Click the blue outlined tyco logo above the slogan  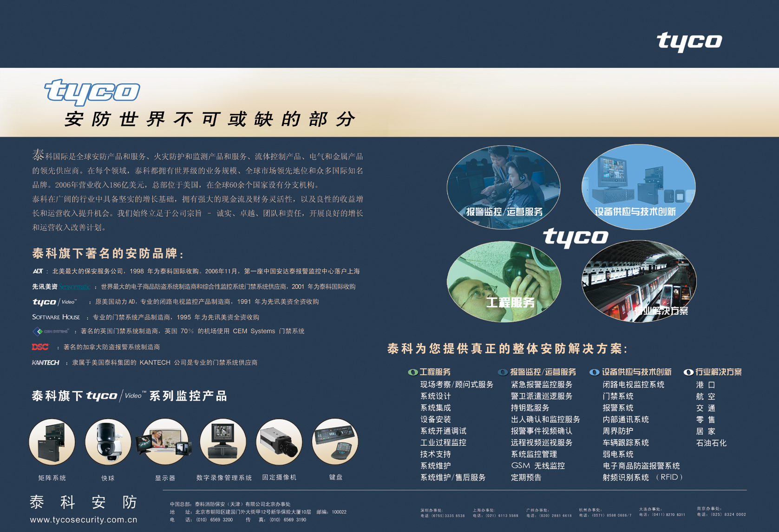pyautogui.click(x=92, y=91)
